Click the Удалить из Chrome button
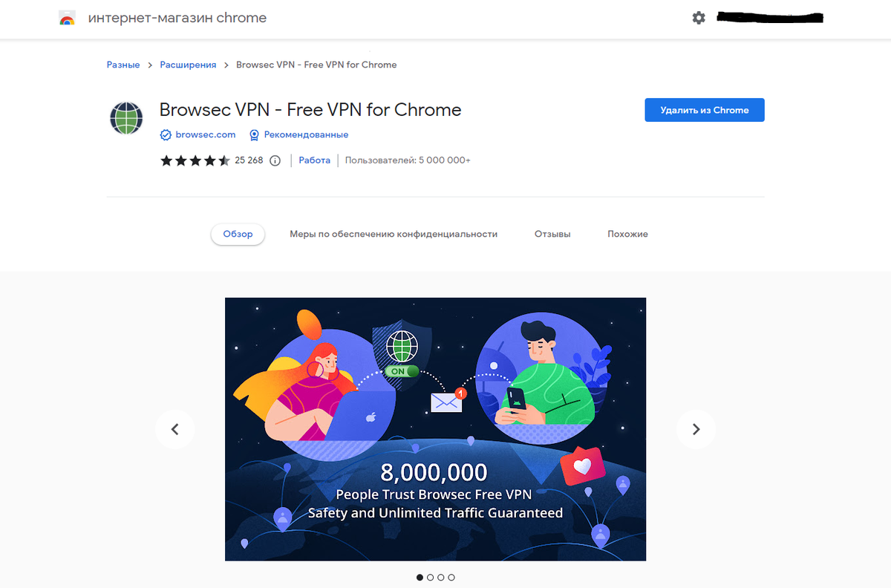891x588 pixels. 705,110
